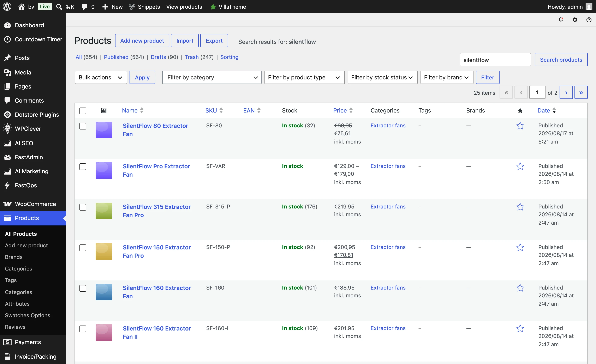Open Payments in the sidebar
Viewport: 596px width, 364px height.
(x=33, y=342)
